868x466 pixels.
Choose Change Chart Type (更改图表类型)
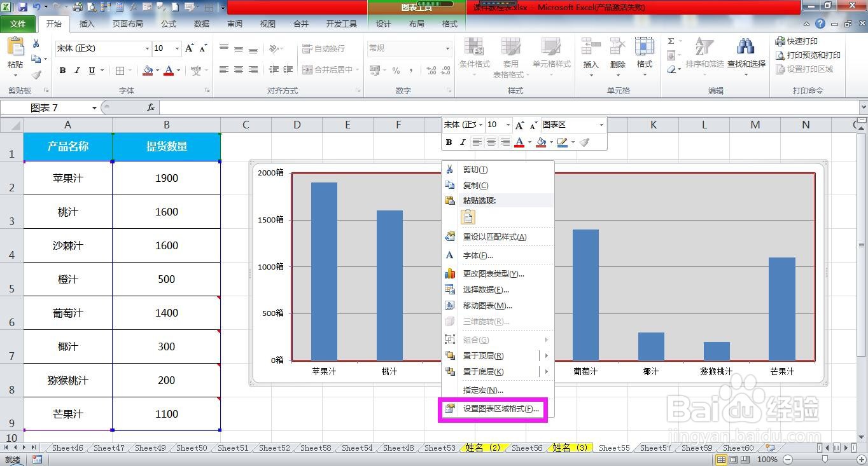[498, 274]
